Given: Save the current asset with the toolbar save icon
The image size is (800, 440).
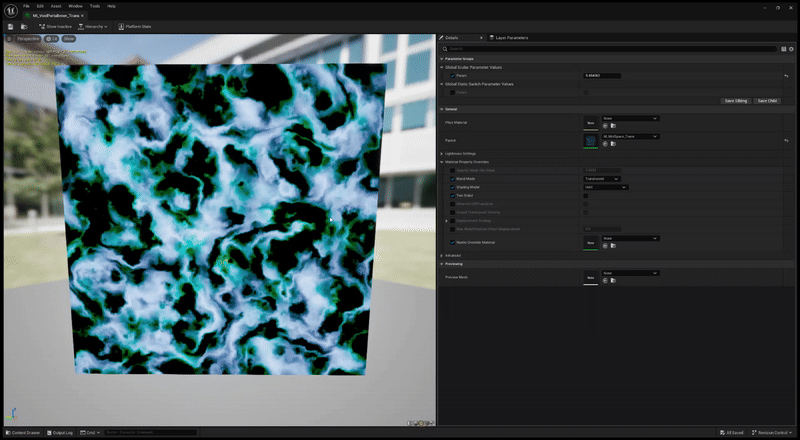Looking at the screenshot, I should 11,27.
